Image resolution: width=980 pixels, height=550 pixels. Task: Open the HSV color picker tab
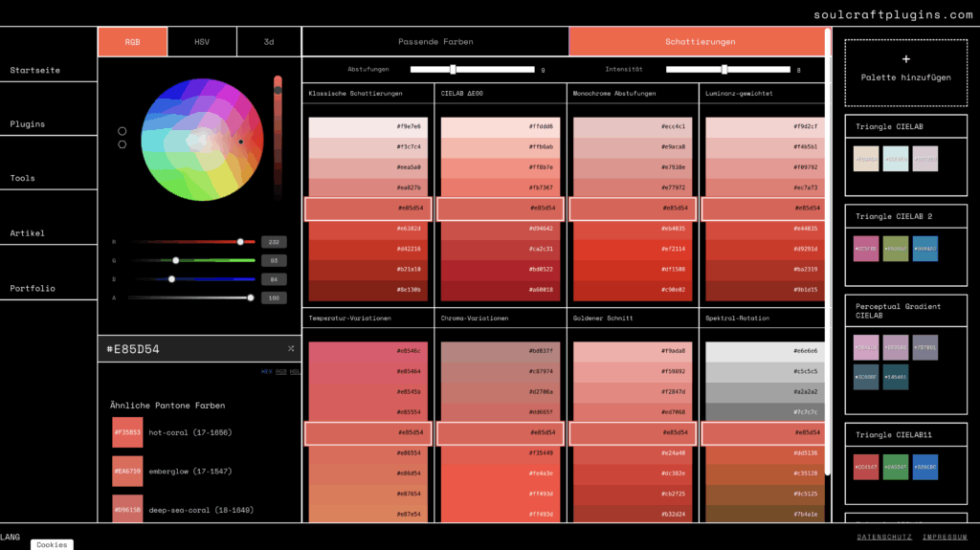(202, 42)
